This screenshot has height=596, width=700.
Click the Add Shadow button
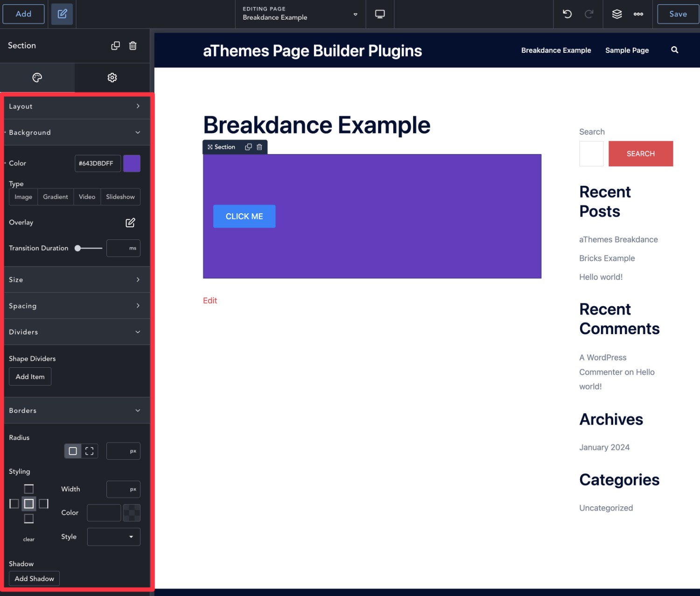click(34, 579)
